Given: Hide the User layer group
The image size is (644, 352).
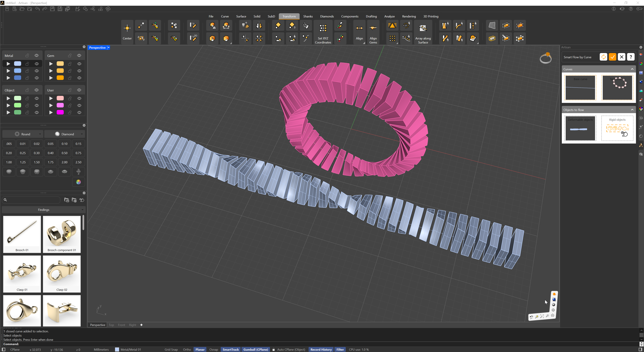Looking at the screenshot, I should [79, 90].
